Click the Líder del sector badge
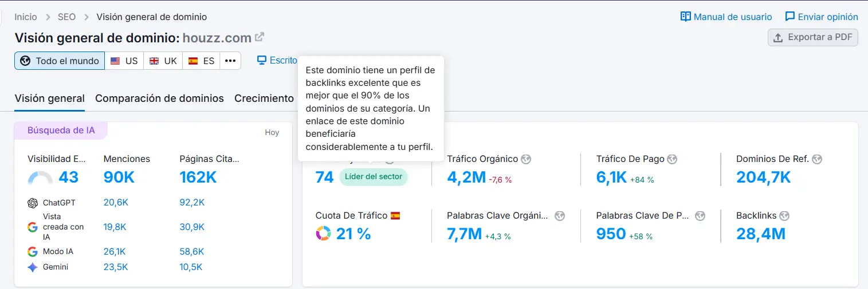 pos(374,177)
